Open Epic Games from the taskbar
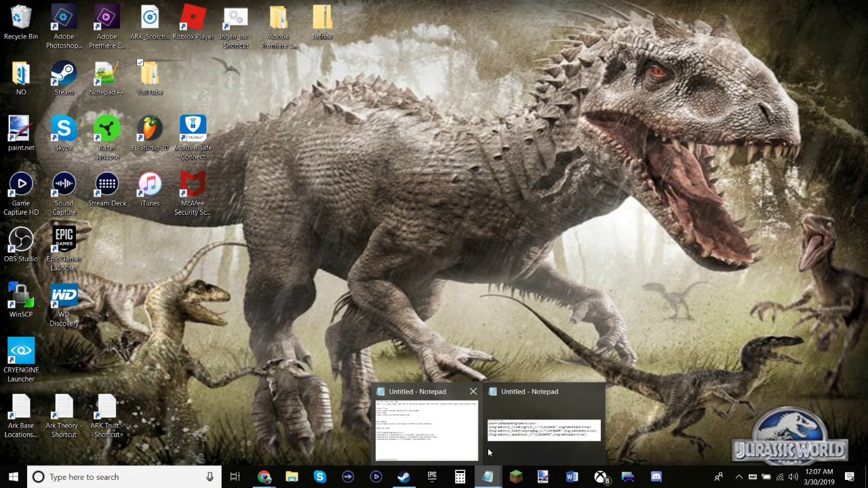 (432, 477)
